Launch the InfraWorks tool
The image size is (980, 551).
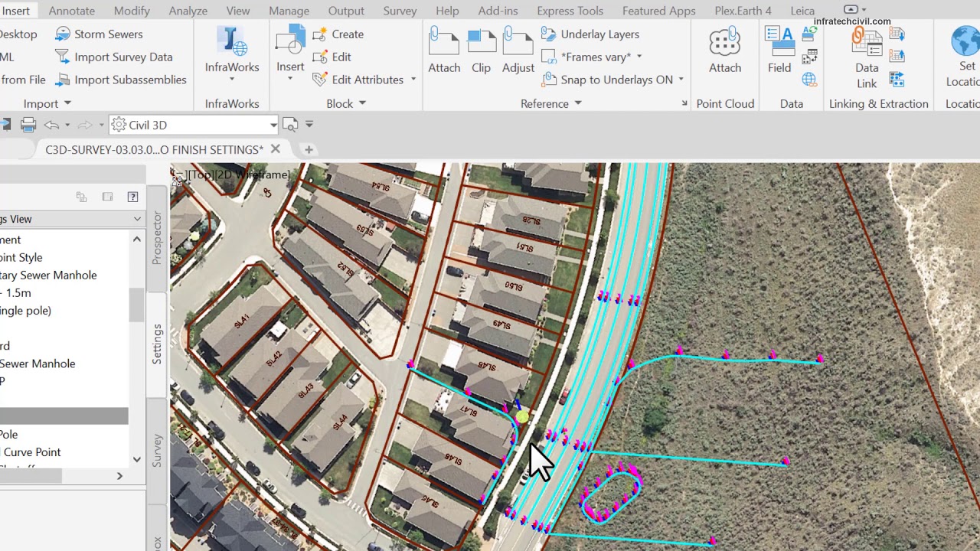point(232,52)
